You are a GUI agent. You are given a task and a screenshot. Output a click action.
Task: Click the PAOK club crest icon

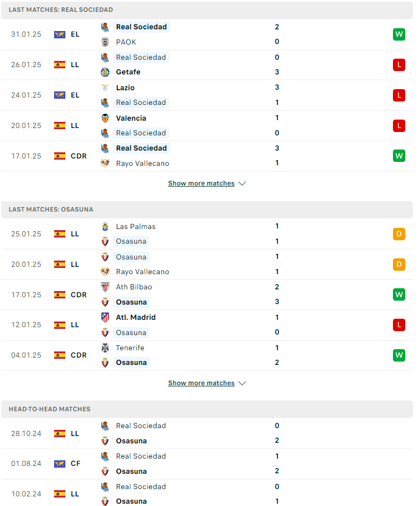click(x=105, y=42)
